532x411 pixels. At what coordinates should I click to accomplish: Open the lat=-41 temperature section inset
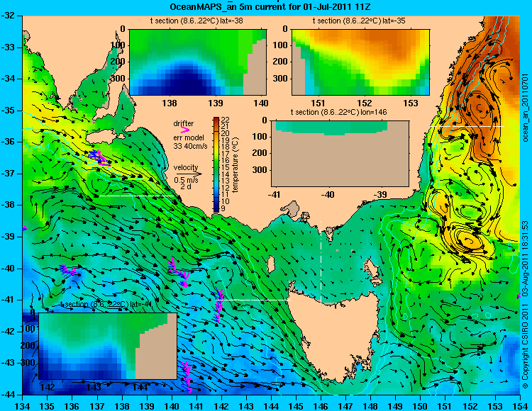108,346
